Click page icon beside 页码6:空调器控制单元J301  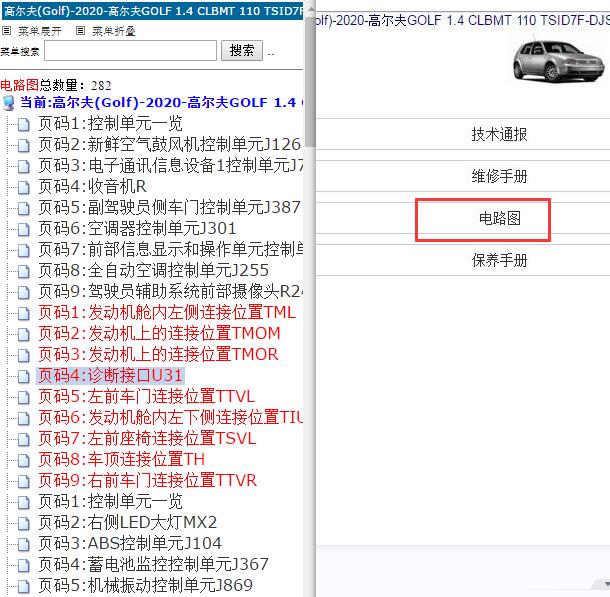(24, 229)
